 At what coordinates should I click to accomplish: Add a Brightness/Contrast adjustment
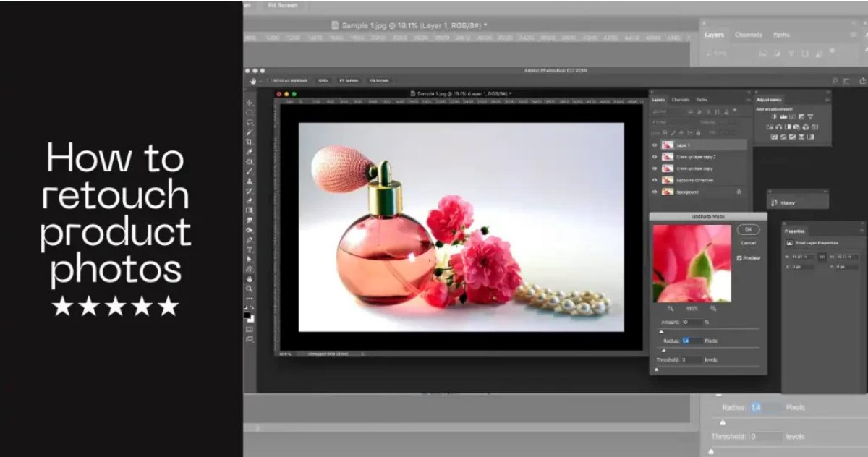click(x=773, y=116)
